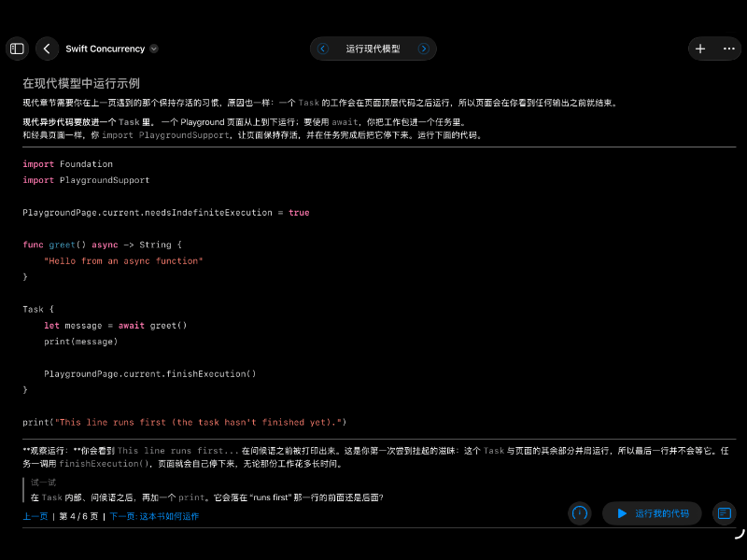The width and height of the screenshot is (747, 560).
Task: Click the needsIndefiniteExecution = true line
Action: 166,213
